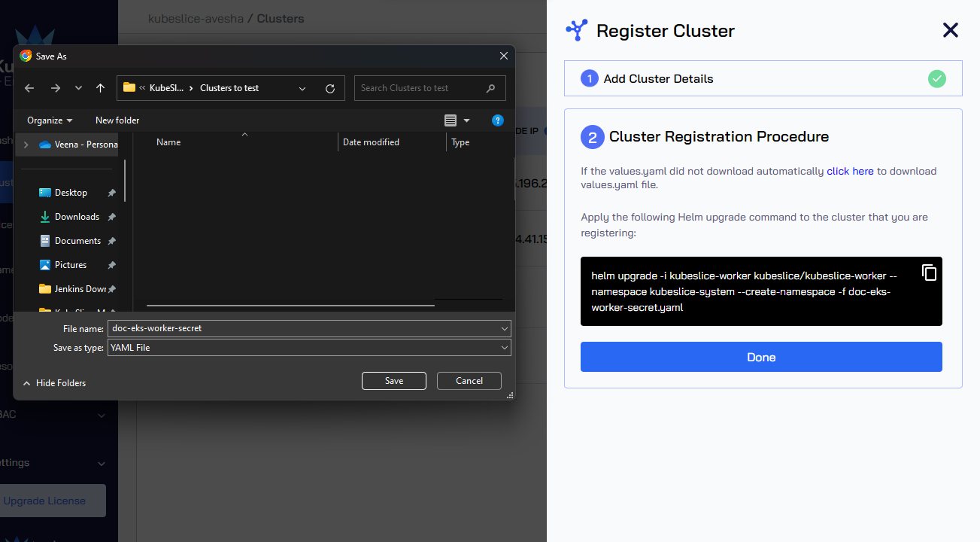
Task: Click the folder icon in the address bar
Action: click(x=129, y=87)
